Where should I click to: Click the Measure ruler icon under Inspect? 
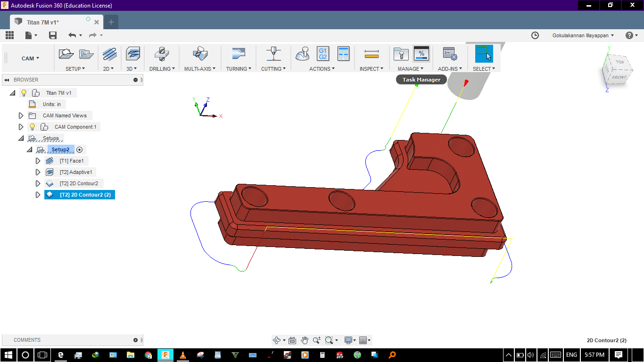(x=372, y=54)
